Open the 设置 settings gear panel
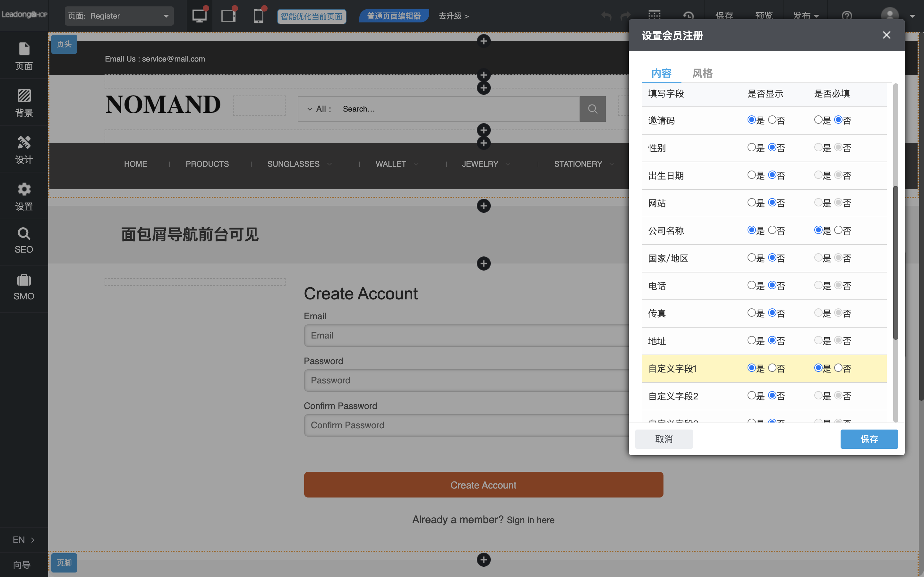This screenshot has height=577, width=924. coord(24,196)
